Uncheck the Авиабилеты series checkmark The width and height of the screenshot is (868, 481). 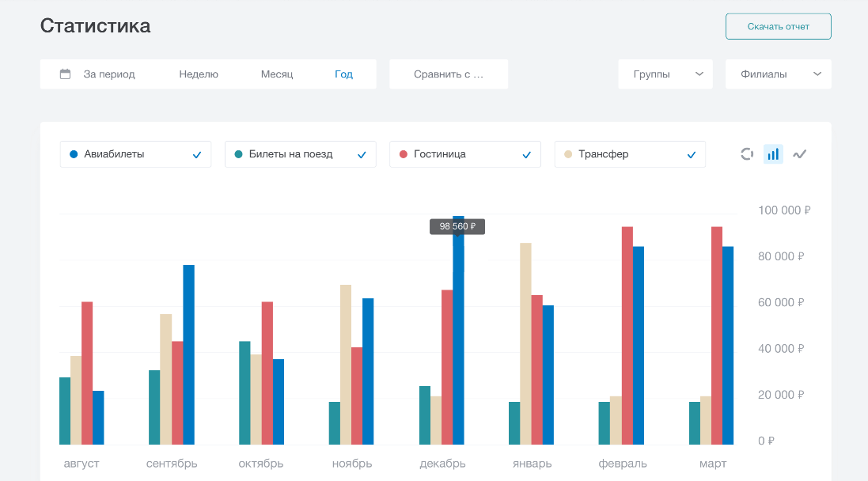coord(197,155)
